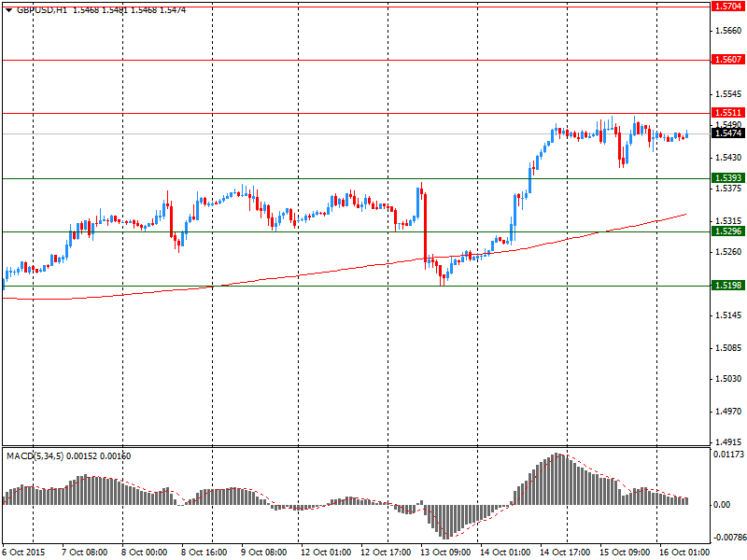Click the 8 Oct 00:00 time axis label
Viewport: 747px width, 560px height.
[145, 553]
